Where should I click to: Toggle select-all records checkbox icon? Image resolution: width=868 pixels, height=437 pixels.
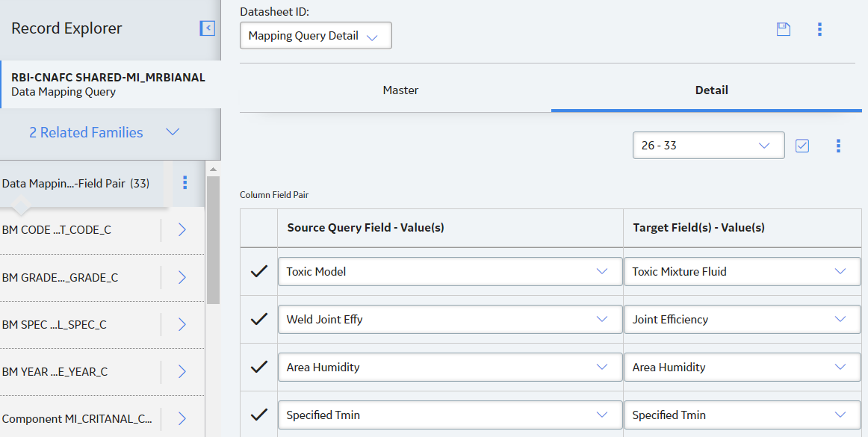(x=802, y=146)
